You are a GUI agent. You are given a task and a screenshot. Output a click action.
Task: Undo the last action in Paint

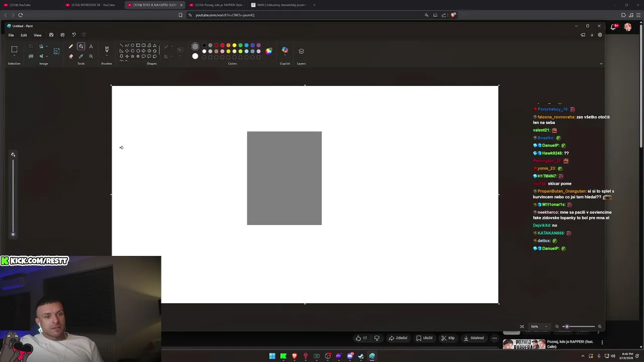74,35
